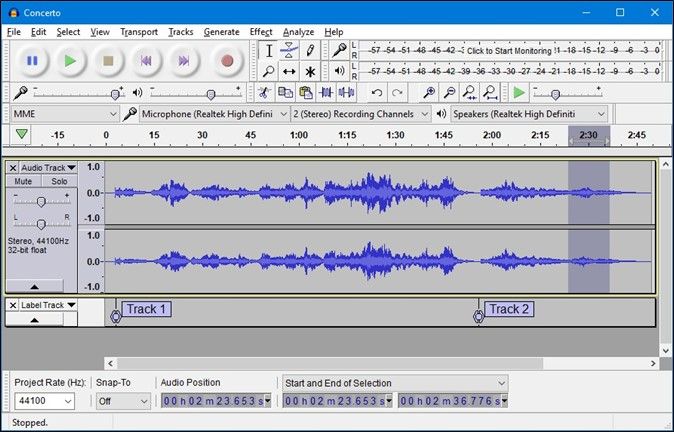Click the Audio Track gain slider
Image resolution: width=674 pixels, height=432 pixels.
coord(41,201)
